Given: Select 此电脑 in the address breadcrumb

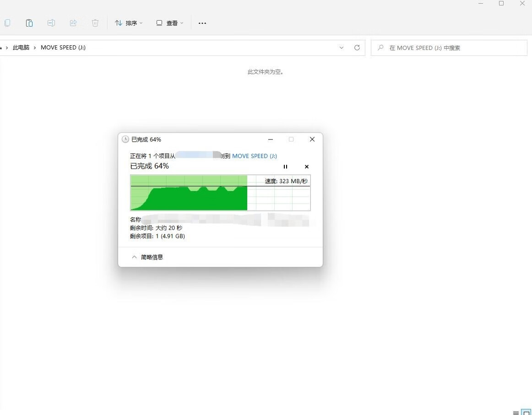Looking at the screenshot, I should [21, 48].
